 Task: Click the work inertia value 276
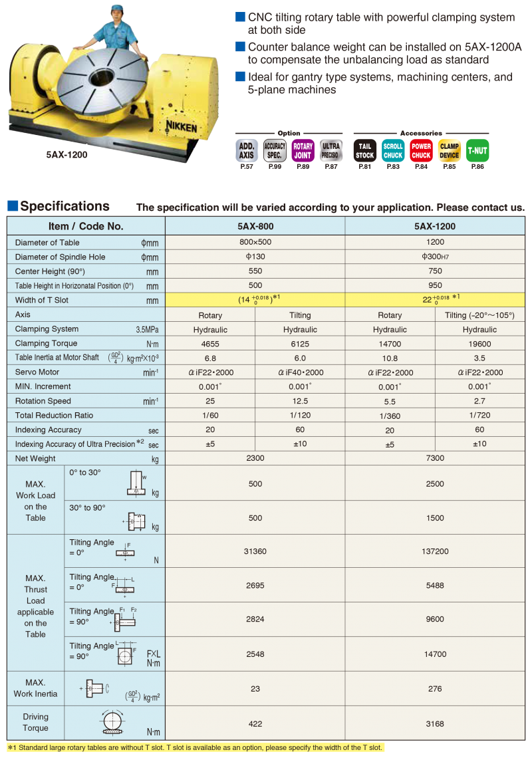pos(435,689)
